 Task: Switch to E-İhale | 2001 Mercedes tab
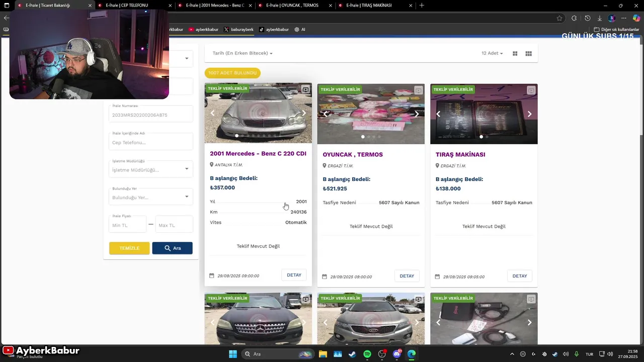pos(215,6)
